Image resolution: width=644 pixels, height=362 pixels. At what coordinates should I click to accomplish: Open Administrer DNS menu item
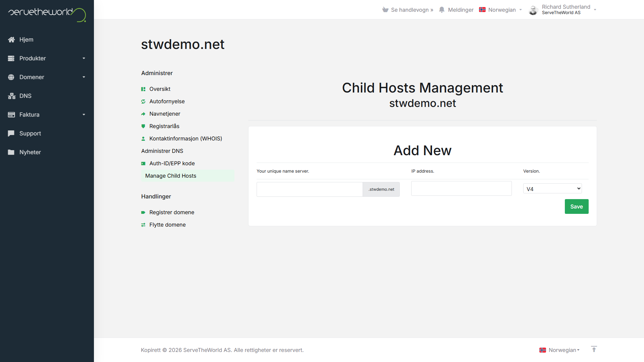tap(162, 151)
